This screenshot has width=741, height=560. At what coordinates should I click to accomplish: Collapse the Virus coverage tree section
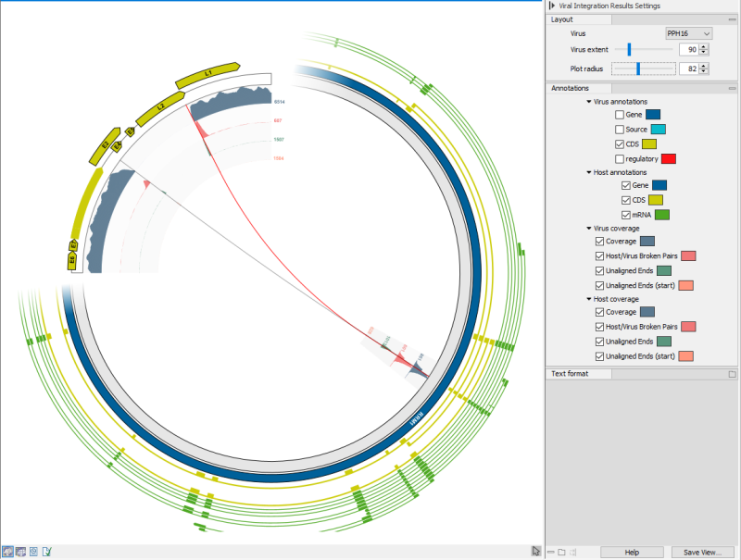[588, 228]
